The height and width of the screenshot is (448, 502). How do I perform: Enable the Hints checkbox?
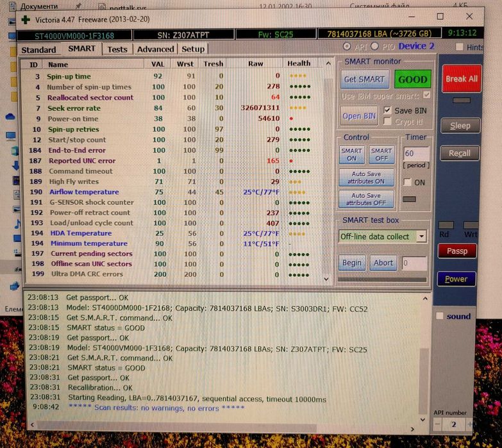(x=460, y=47)
